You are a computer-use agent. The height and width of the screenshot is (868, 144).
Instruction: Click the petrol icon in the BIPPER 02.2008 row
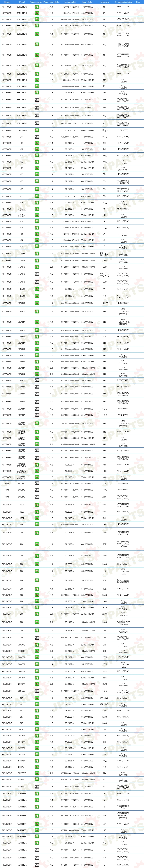pos(37,761)
